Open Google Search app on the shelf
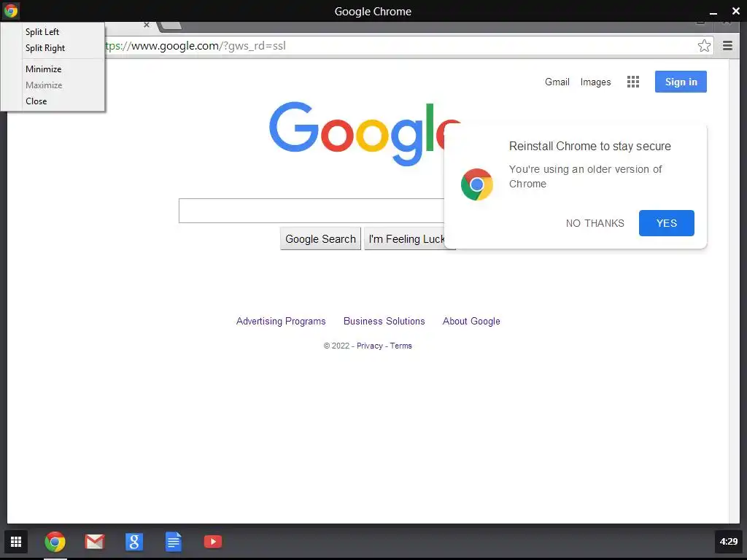This screenshot has width=747, height=560. pyautogui.click(x=134, y=542)
